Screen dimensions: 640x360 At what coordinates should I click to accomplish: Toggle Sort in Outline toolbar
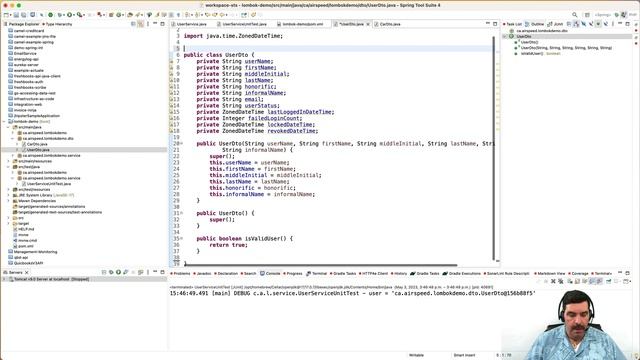576,24
